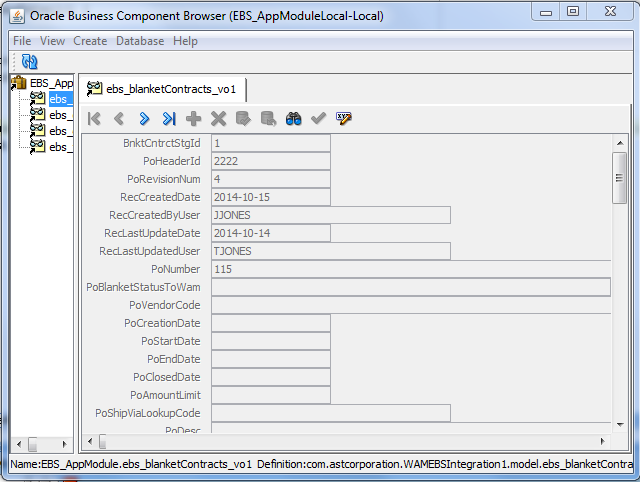640x482 pixels.
Task: Click the PoAmountLimit field
Action: pos(271,395)
